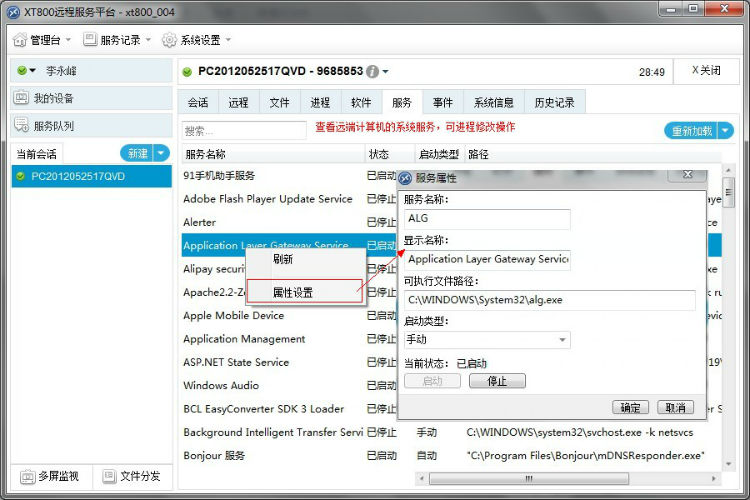Select session PC2012052517QVD in list
Screen dimensions: 750x500
point(78,176)
